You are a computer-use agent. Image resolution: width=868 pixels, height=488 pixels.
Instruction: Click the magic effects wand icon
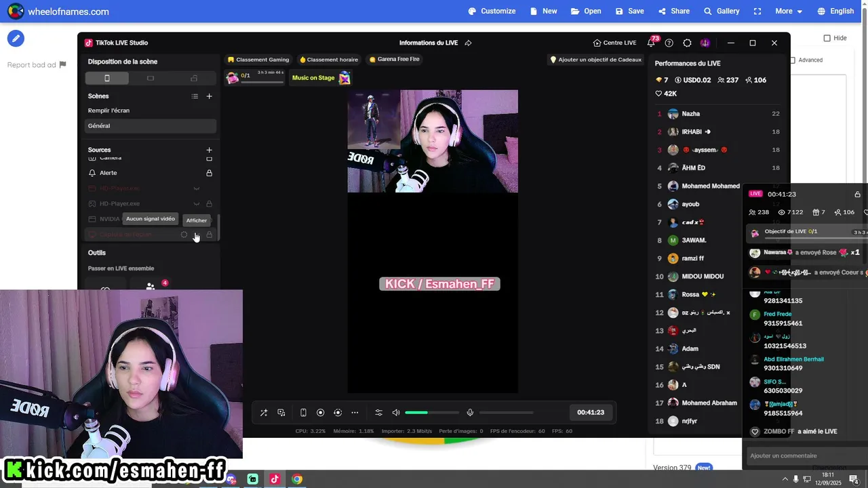point(264,413)
